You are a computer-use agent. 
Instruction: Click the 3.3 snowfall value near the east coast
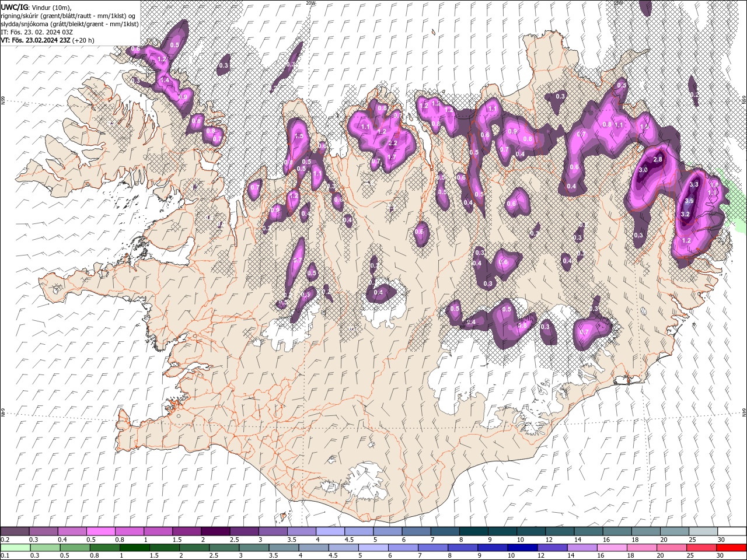tap(694, 184)
